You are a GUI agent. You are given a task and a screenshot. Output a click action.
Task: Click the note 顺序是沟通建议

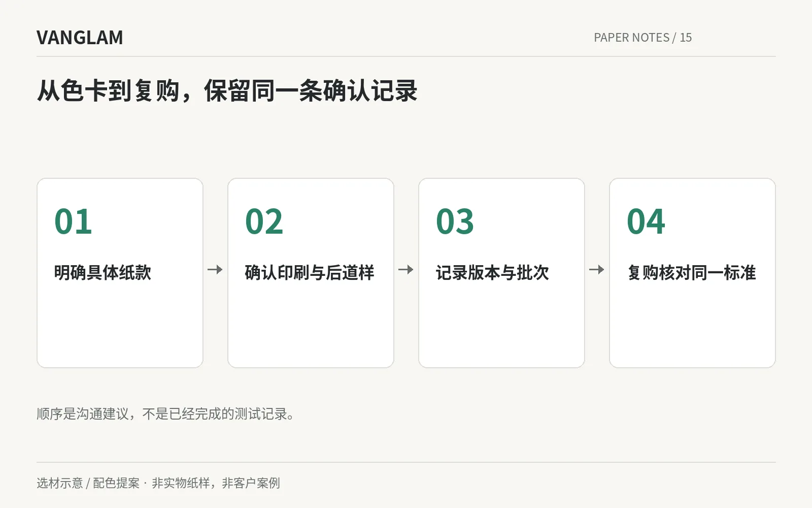[165, 414]
